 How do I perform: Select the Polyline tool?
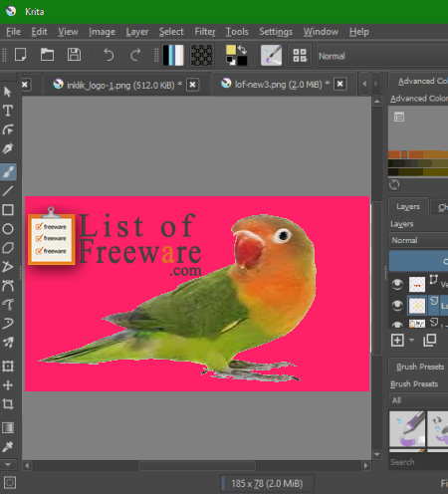tap(8, 266)
